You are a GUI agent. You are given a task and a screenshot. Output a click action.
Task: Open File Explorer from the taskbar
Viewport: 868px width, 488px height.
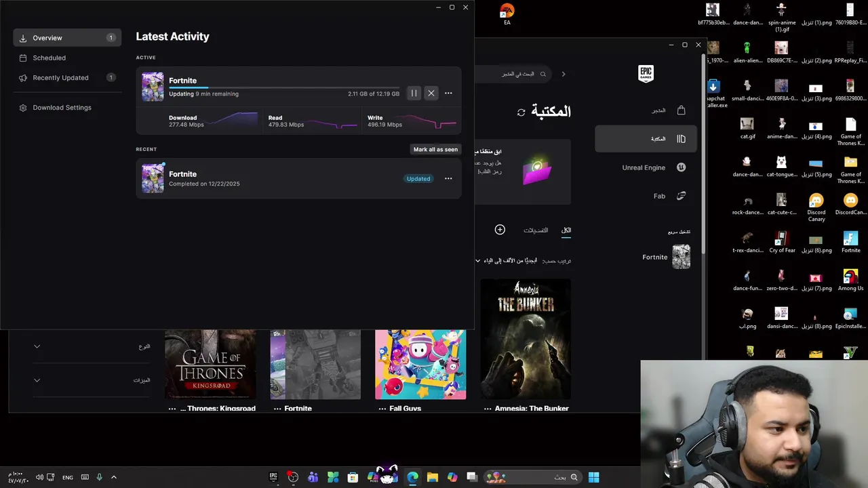(432, 477)
